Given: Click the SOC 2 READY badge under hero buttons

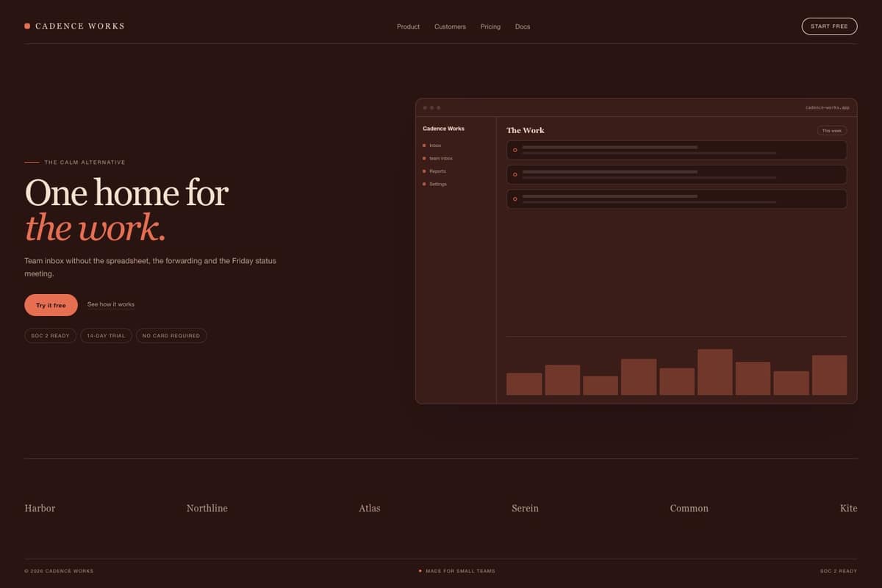Looking at the screenshot, I should pos(50,336).
